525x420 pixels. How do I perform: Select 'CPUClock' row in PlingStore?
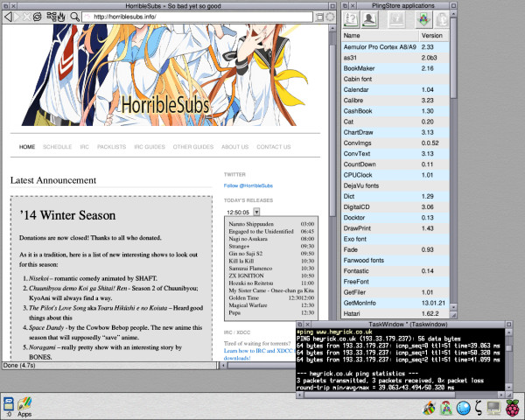click(x=395, y=175)
